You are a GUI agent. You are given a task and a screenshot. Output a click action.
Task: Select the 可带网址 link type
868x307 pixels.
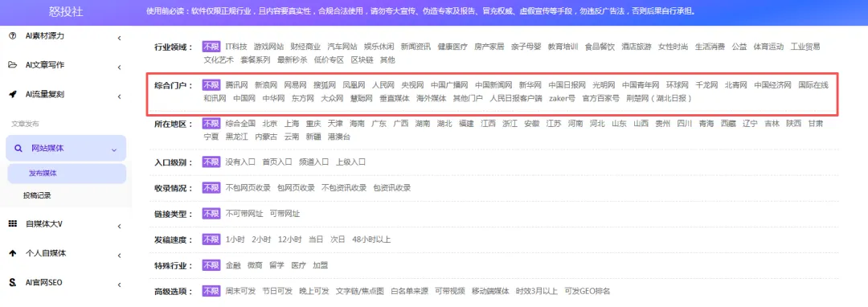tap(285, 214)
